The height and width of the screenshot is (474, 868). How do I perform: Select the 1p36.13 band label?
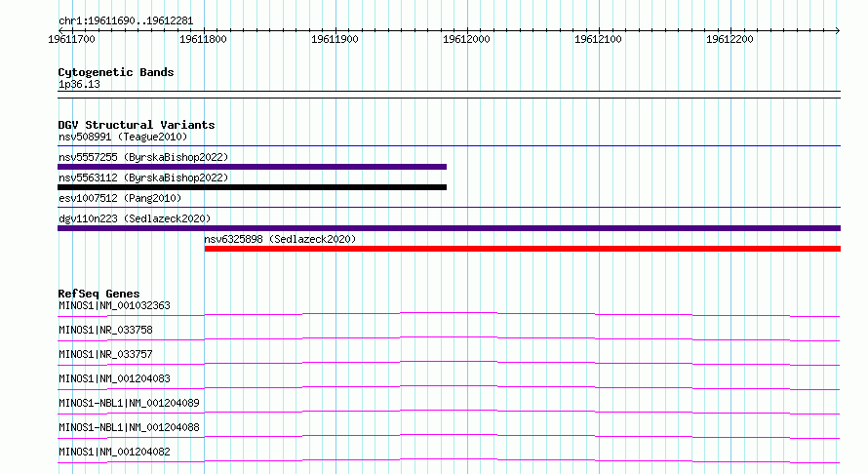click(79, 85)
